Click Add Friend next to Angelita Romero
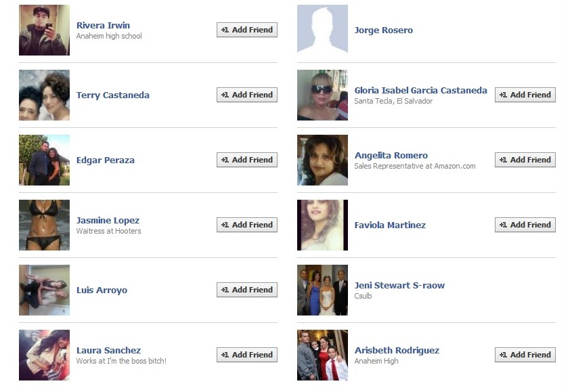 click(525, 160)
